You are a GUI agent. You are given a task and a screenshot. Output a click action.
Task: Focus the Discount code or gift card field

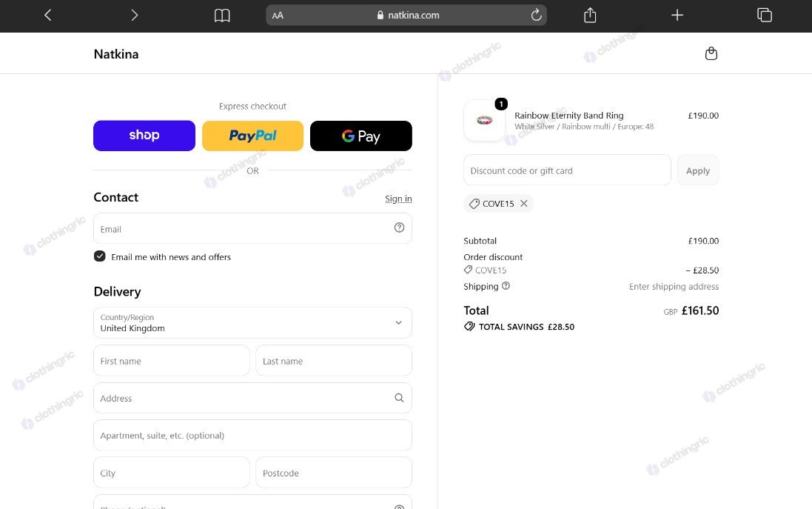point(567,170)
